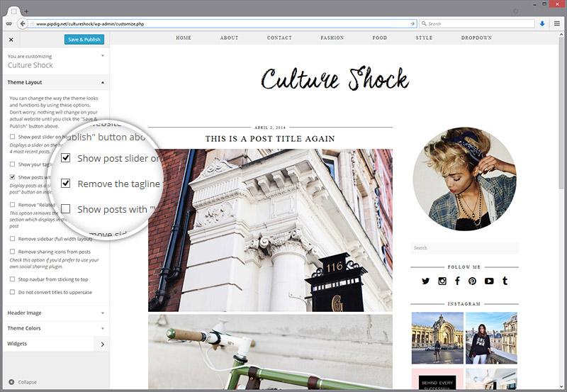Click the Twitter follow icon
Viewport: 567px width, 392px height.
pos(426,281)
